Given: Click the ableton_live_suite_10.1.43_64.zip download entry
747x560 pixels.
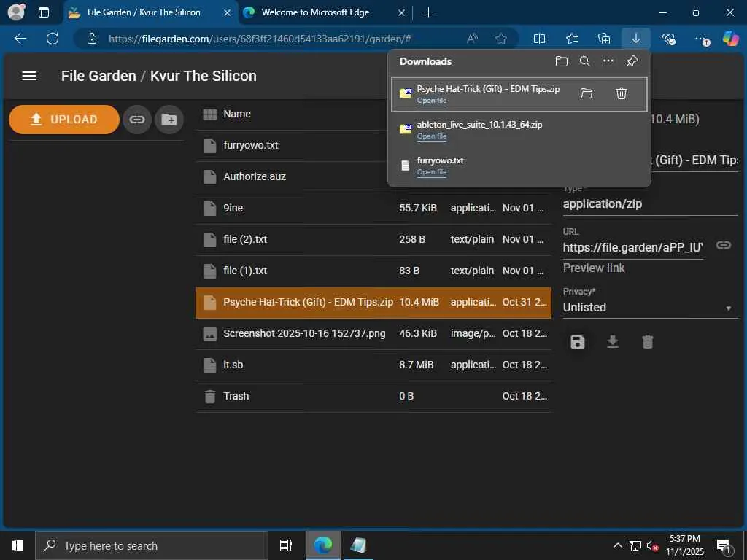Looking at the screenshot, I should [x=519, y=130].
